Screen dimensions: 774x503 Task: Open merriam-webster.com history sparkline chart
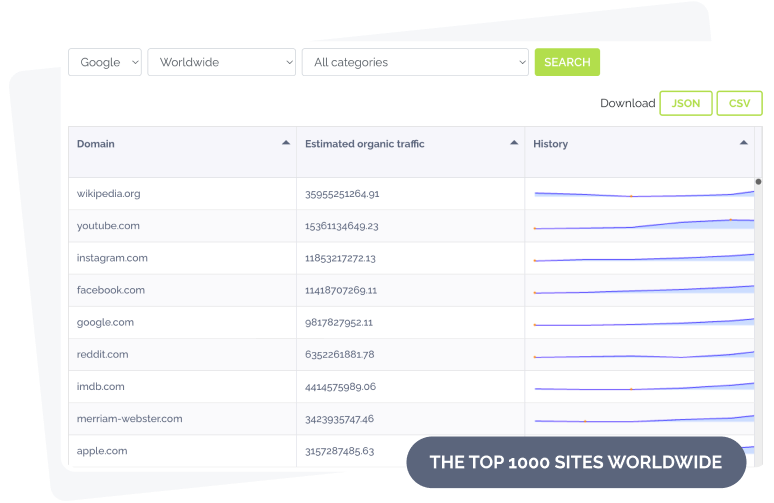[644, 419]
